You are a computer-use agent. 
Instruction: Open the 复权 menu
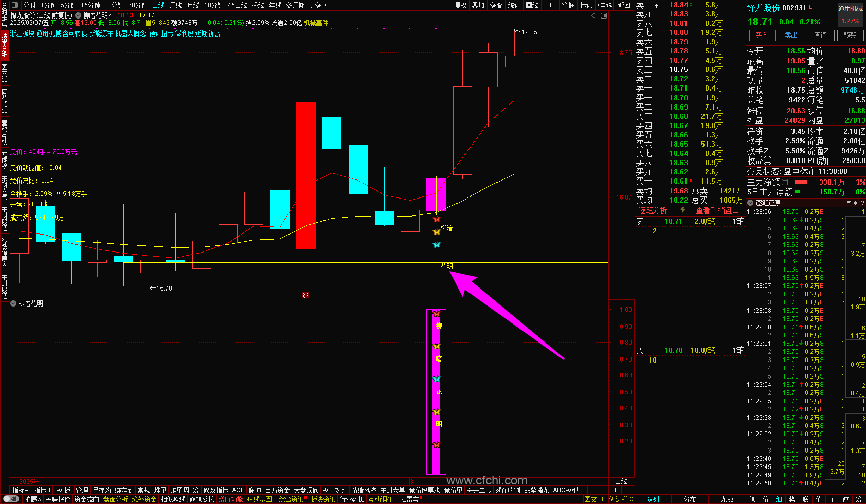pos(461,5)
